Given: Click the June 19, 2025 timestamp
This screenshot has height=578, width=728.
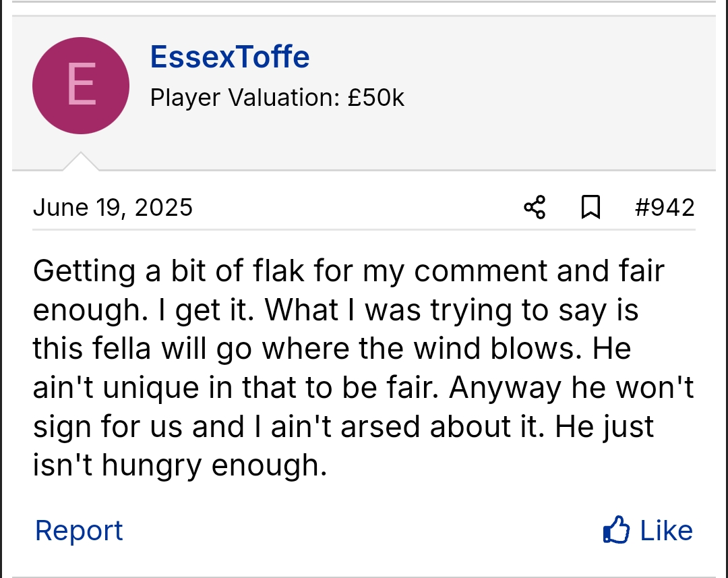Looking at the screenshot, I should tap(113, 208).
